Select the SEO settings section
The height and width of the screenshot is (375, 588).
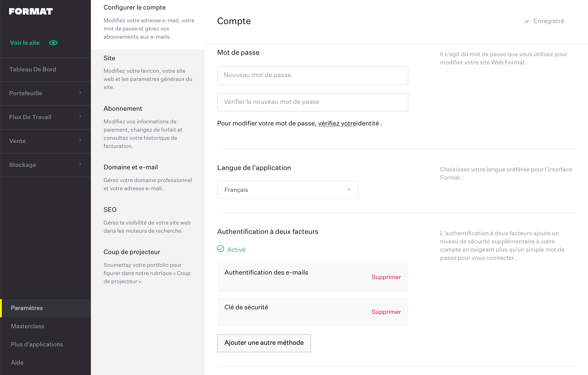[x=110, y=210]
